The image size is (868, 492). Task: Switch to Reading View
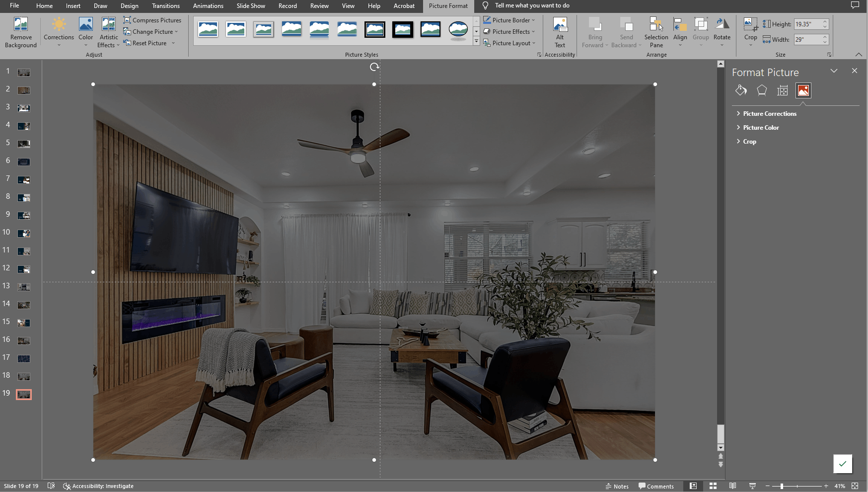733,486
